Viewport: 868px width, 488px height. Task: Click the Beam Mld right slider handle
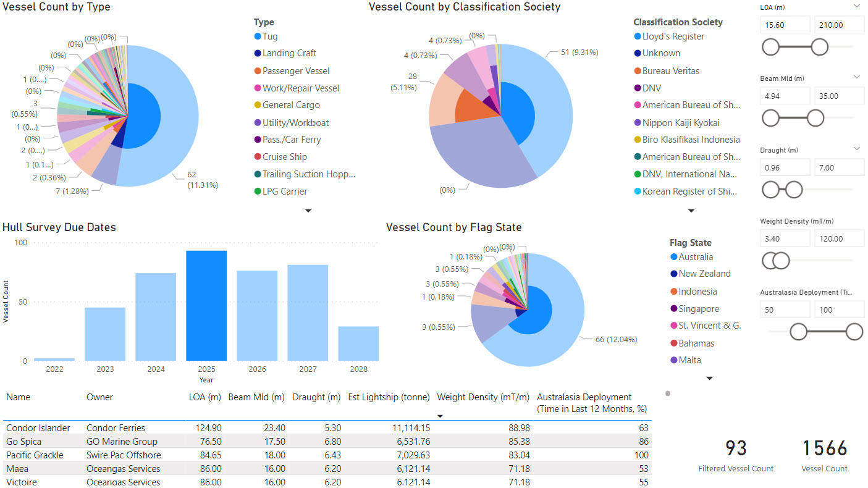point(815,118)
